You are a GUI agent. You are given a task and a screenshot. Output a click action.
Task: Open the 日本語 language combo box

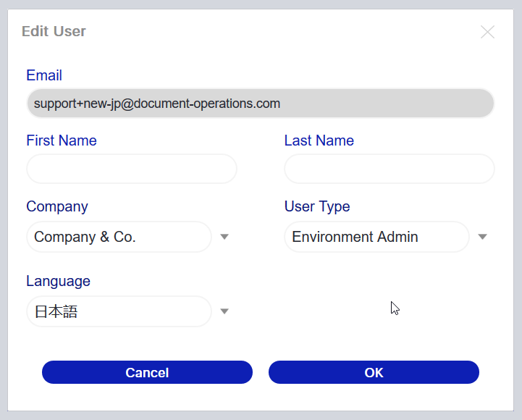point(119,311)
